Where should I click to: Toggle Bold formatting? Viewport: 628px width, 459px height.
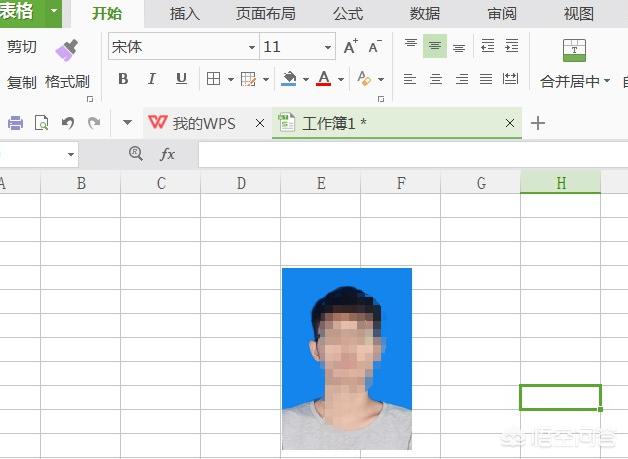pyautogui.click(x=123, y=79)
